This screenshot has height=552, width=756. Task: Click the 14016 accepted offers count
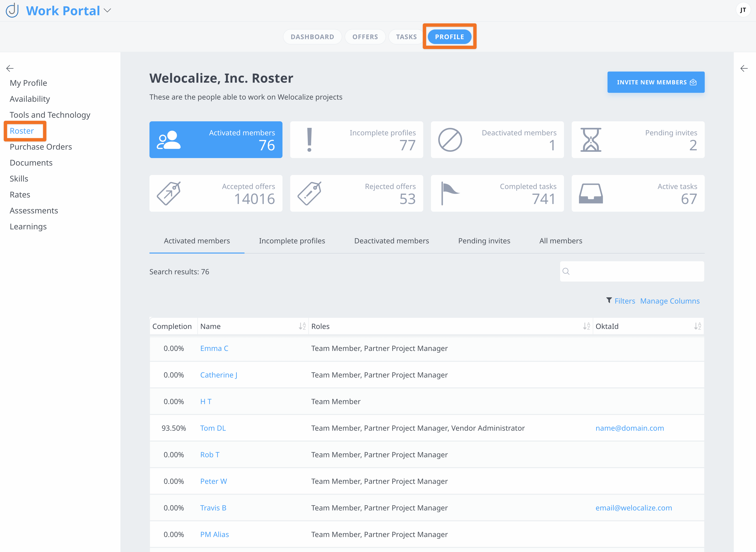click(255, 199)
